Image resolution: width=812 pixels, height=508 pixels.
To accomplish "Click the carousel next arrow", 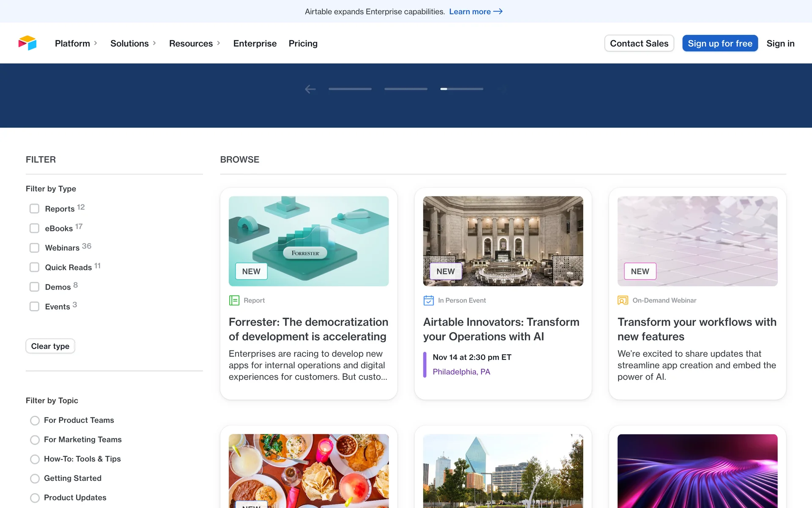I will click(x=502, y=89).
